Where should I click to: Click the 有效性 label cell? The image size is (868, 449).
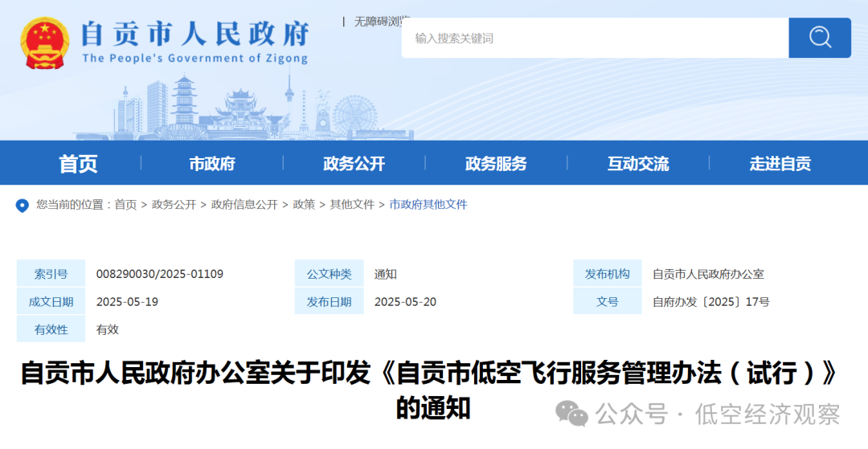(51, 329)
